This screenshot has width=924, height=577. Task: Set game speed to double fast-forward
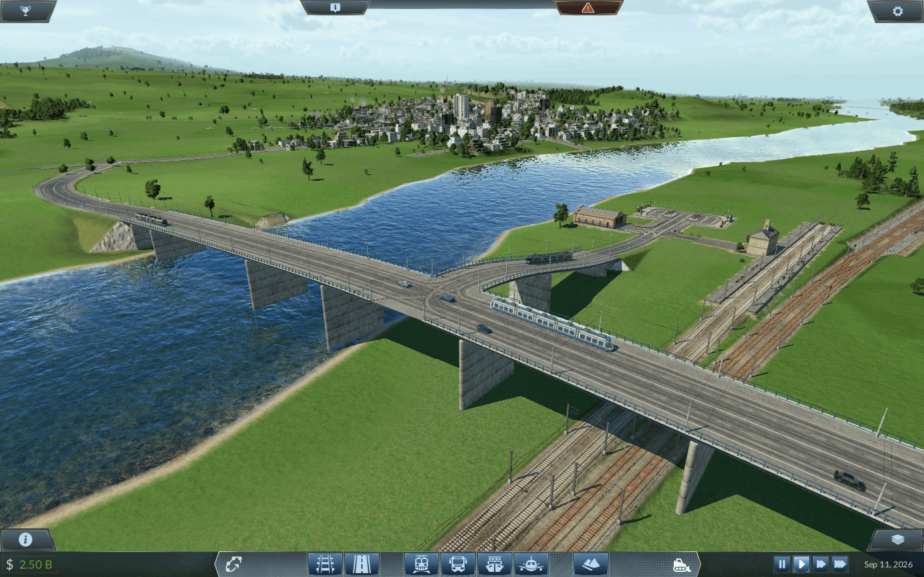(820, 564)
